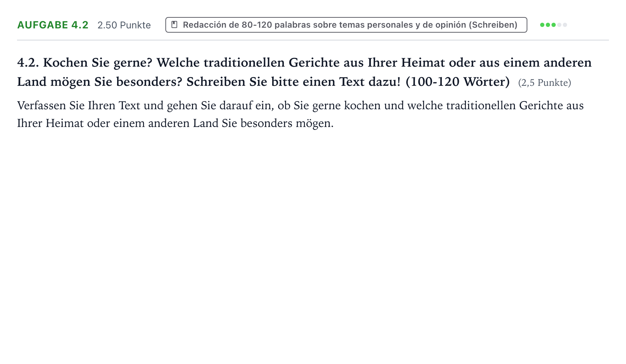Click the line starting Ihrer Heimat oder einem

(175, 123)
